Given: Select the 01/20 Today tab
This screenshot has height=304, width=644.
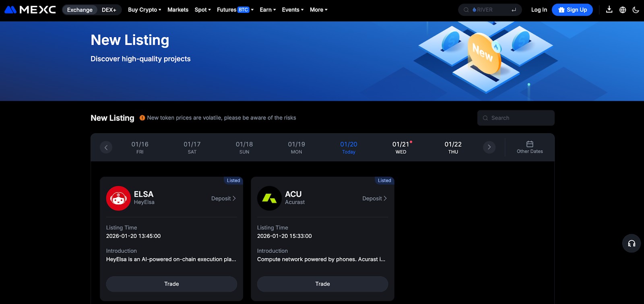Looking at the screenshot, I should coord(349,147).
